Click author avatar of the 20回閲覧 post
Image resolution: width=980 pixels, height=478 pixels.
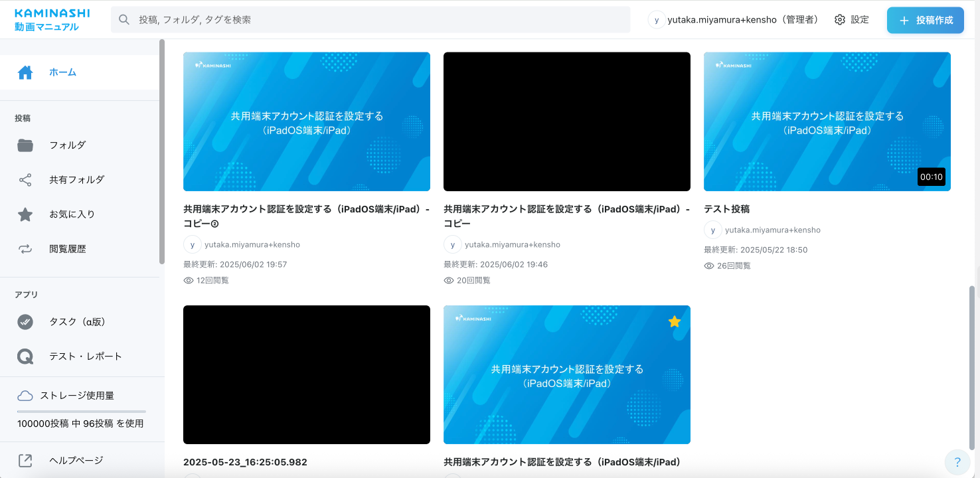pos(452,244)
